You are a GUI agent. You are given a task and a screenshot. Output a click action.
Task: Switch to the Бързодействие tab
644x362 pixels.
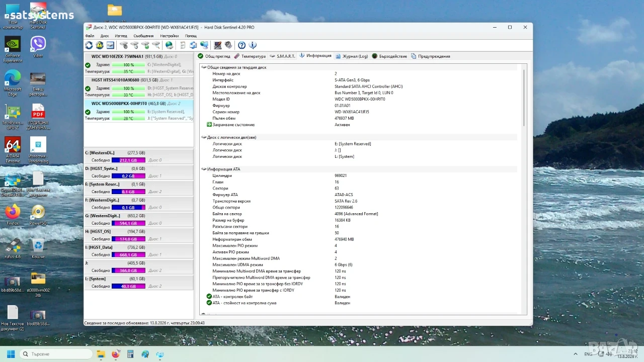(389, 56)
